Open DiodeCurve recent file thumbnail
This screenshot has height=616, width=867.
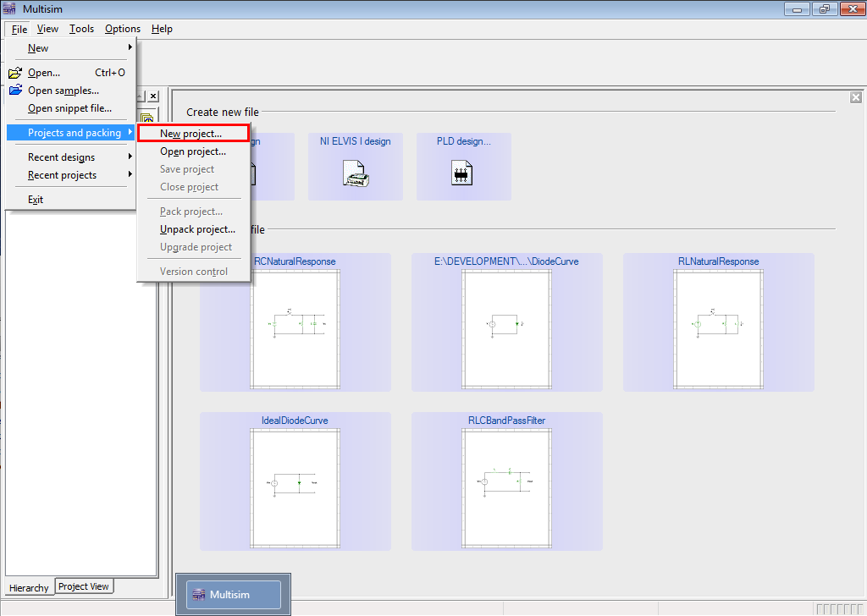coord(507,329)
